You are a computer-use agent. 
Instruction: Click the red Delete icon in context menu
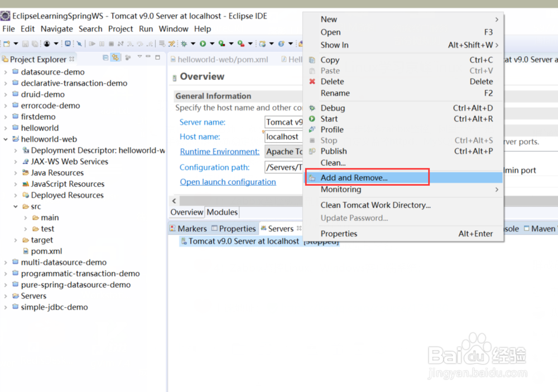pos(312,81)
